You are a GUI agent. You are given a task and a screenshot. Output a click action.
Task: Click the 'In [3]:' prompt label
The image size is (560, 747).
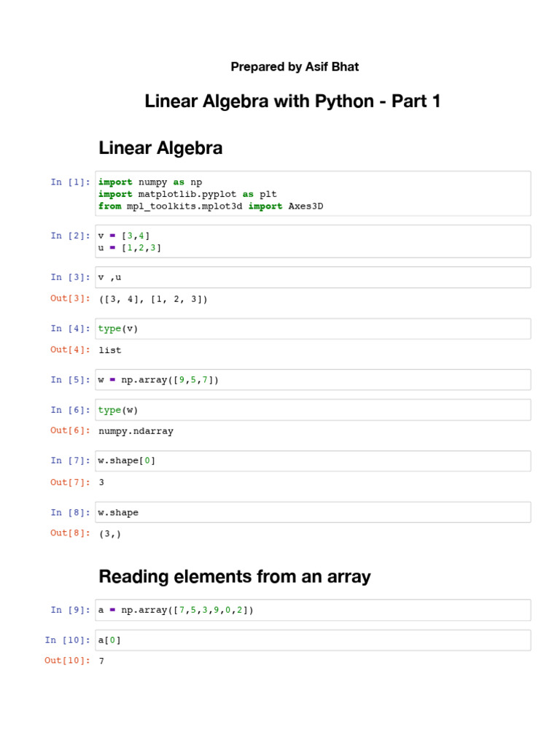71,277
